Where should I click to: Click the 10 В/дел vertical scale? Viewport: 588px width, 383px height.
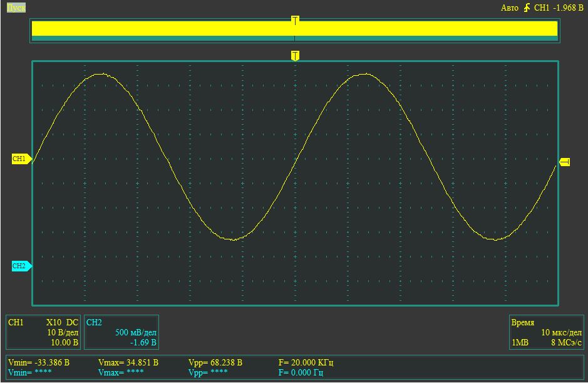[63, 333]
